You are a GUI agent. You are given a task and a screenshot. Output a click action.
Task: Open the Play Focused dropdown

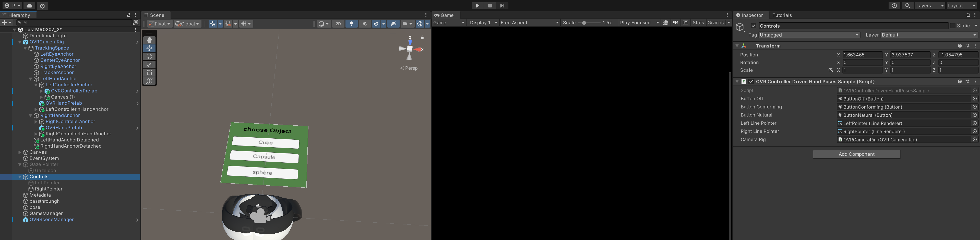click(640, 23)
